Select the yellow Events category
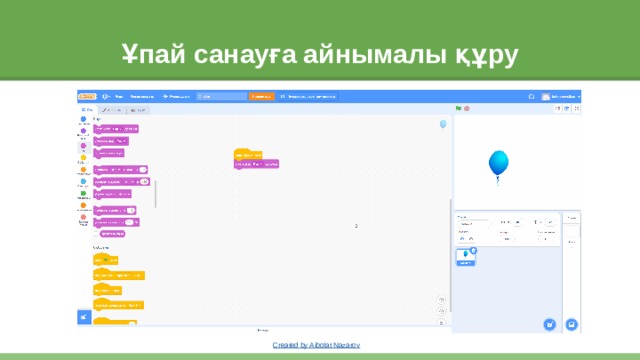Screen dimensions: 640x360 (x=83, y=159)
